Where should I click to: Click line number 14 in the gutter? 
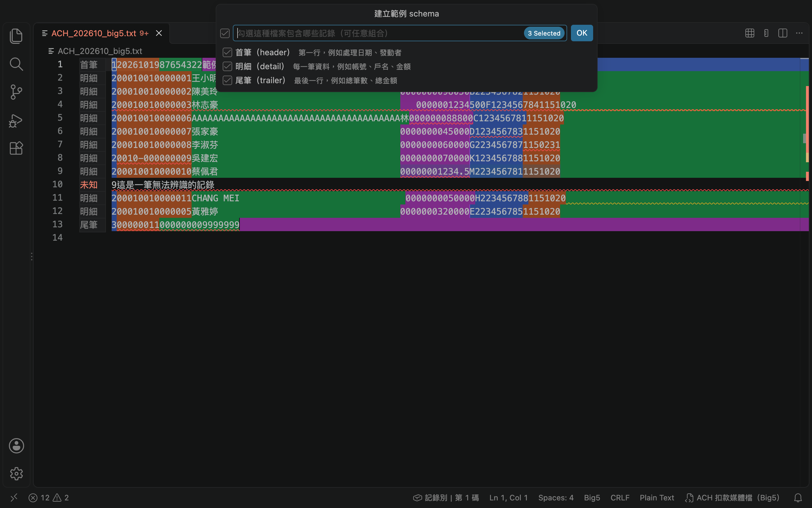point(57,237)
